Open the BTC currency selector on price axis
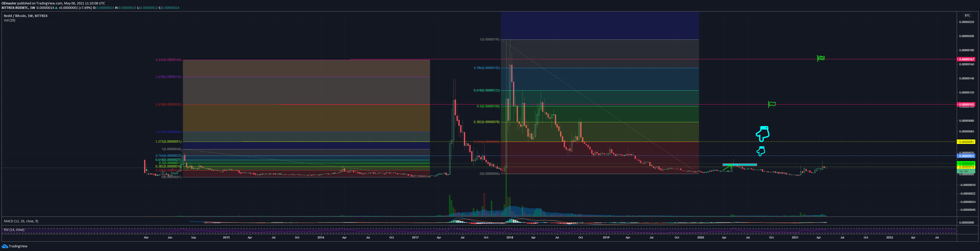This screenshot has height=251, width=980. tap(967, 16)
